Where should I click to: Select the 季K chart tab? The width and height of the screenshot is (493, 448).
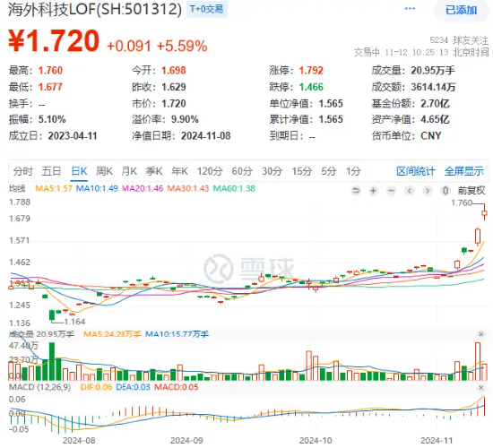154,171
